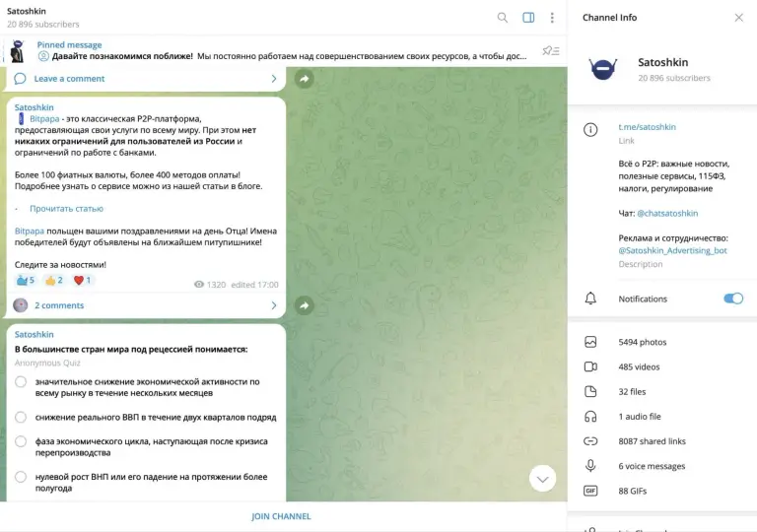Image resolution: width=757 pixels, height=532 pixels.
Task: React with red heart showing 1
Action: click(82, 280)
